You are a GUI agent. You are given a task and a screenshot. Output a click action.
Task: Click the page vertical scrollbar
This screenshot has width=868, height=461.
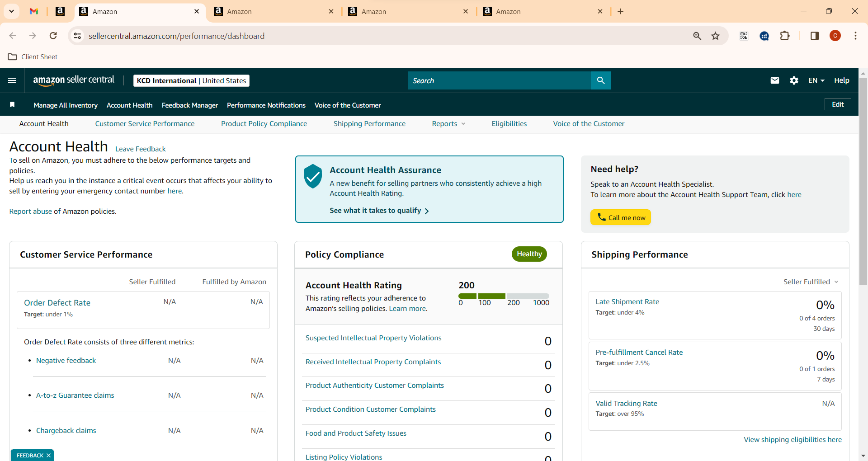[863, 181]
